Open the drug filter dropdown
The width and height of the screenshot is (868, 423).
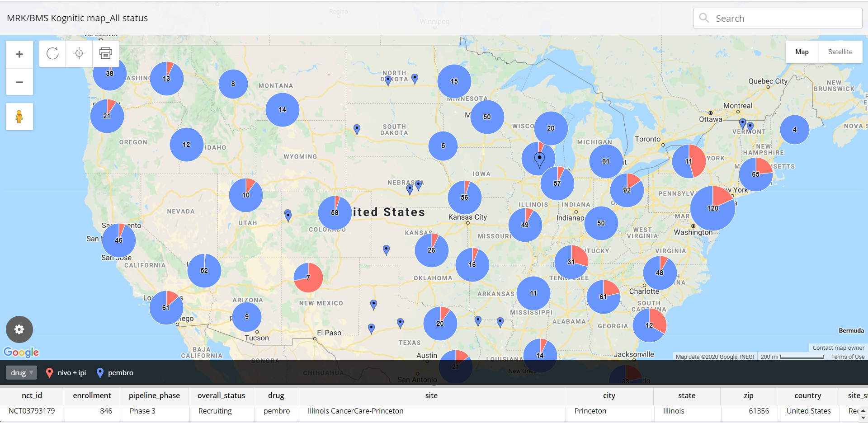(x=21, y=372)
